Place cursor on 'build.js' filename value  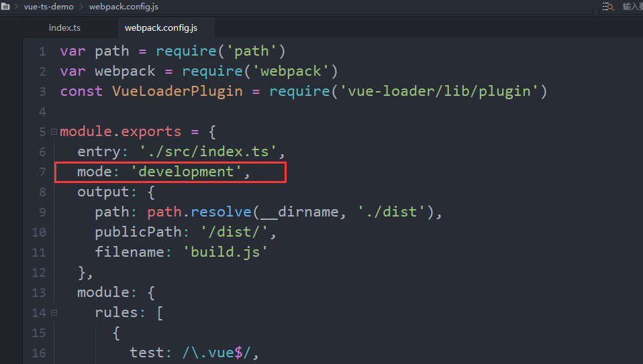(225, 253)
